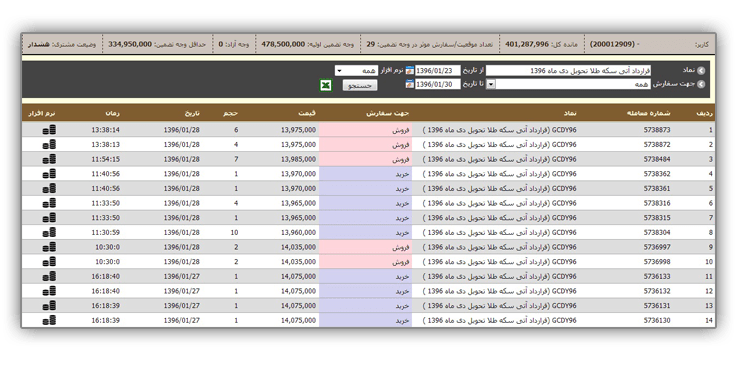
Task: Click round arrow icon beside جهت سفارش
Action: (701, 84)
